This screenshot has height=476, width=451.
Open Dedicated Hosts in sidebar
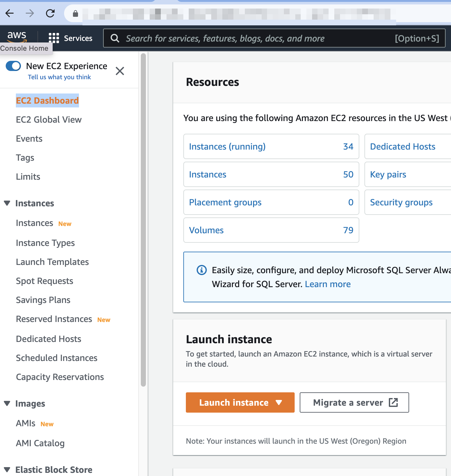tap(49, 339)
